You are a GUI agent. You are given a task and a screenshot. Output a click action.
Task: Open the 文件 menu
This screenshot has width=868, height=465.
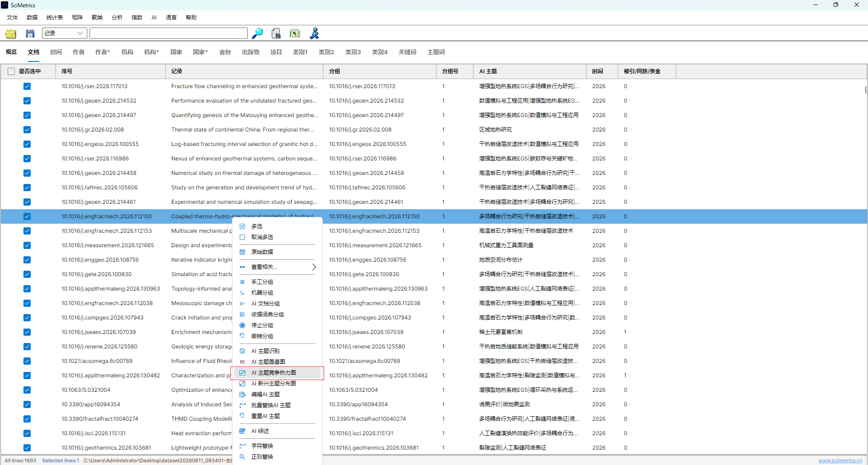tap(12, 18)
